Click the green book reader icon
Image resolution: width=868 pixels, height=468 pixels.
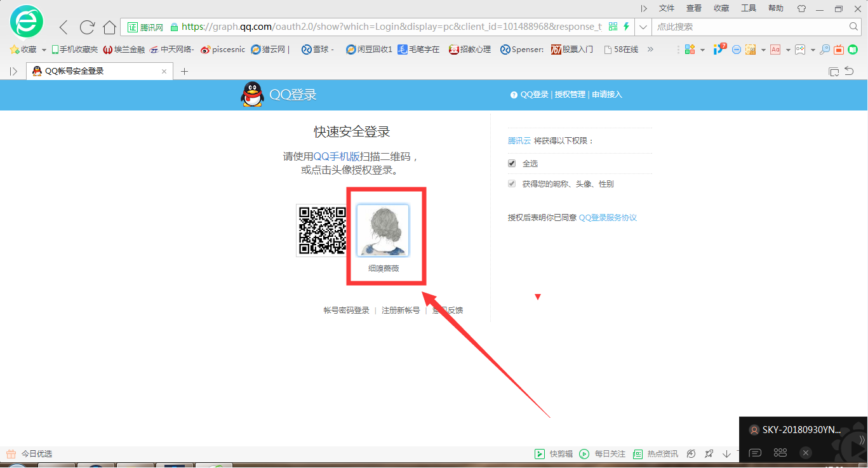(x=853, y=50)
